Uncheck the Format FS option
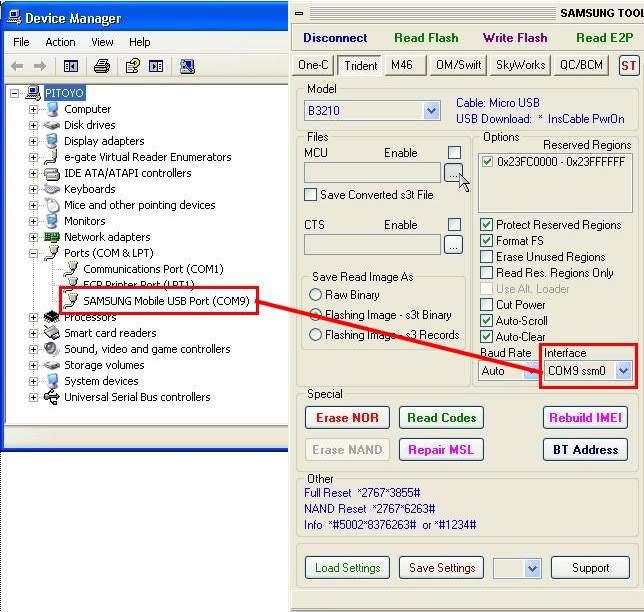Image resolution: width=644 pixels, height=612 pixels. click(486, 241)
